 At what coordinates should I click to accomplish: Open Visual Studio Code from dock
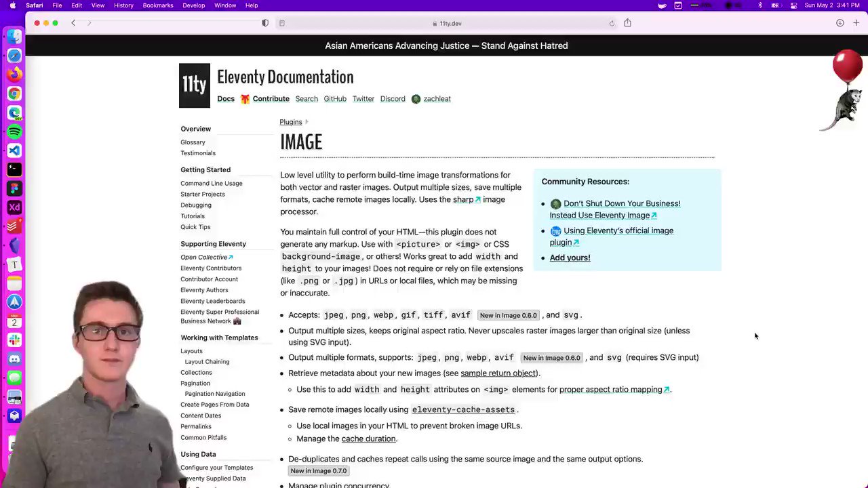point(14,150)
